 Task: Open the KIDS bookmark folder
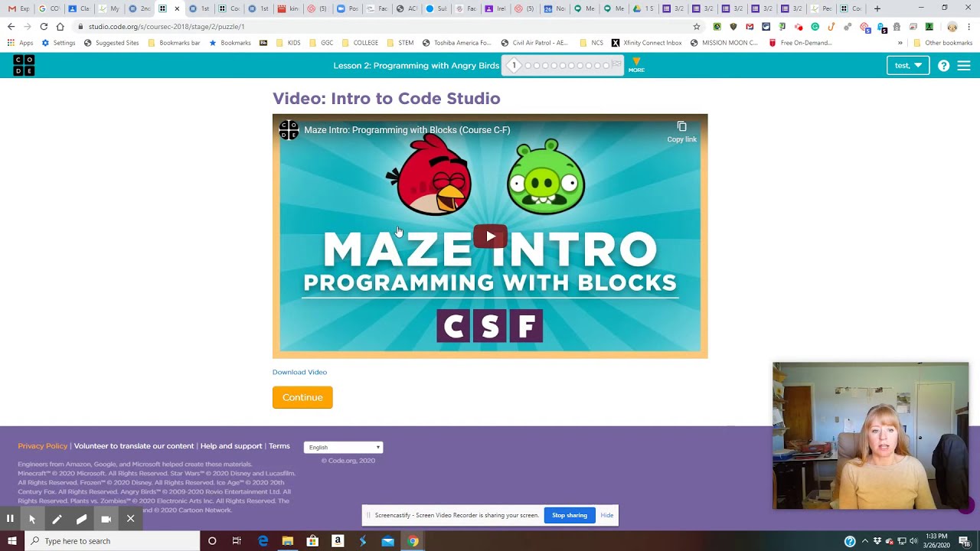pyautogui.click(x=288, y=43)
